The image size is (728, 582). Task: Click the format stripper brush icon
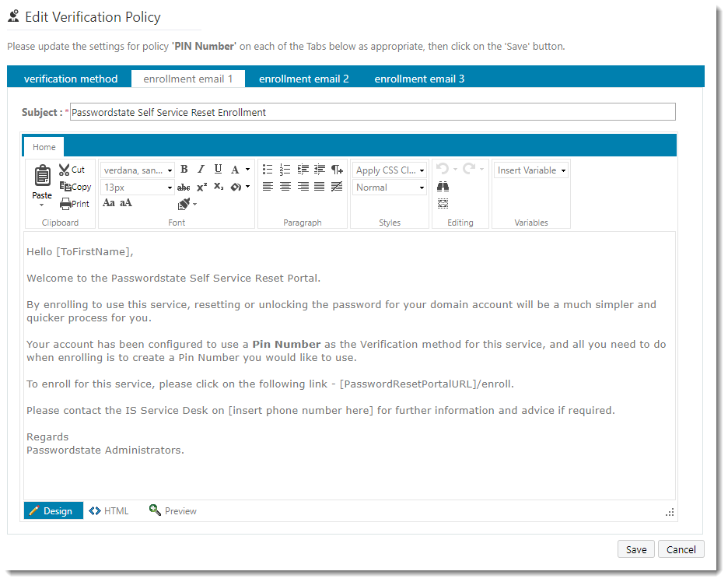coord(184,204)
